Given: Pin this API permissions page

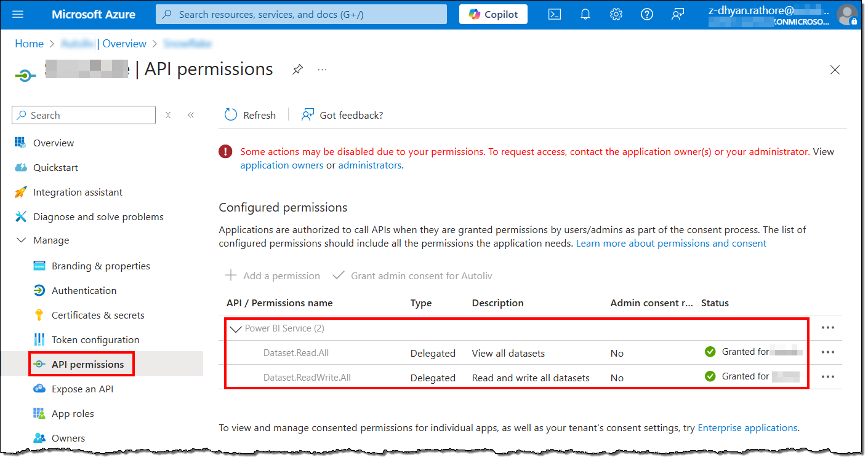Looking at the screenshot, I should click(x=297, y=69).
